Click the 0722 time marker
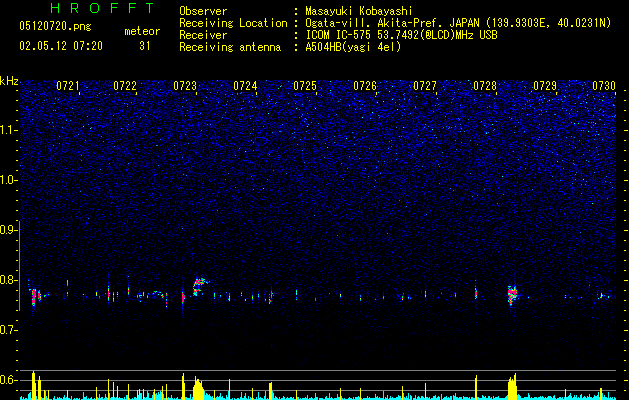The height and width of the screenshot is (400, 629). point(125,85)
